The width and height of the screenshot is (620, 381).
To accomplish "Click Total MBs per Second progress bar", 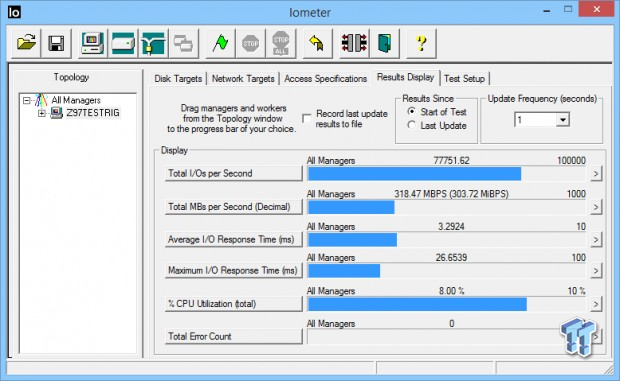I will (447, 207).
